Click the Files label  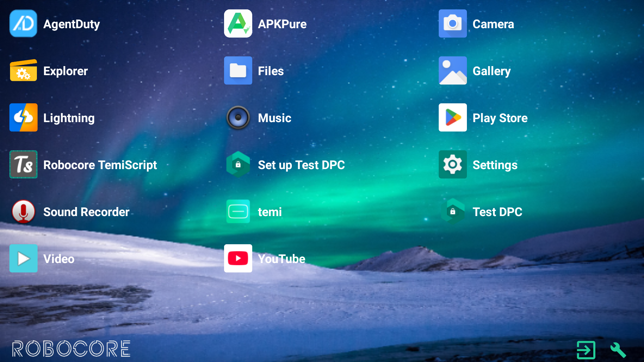271,71
